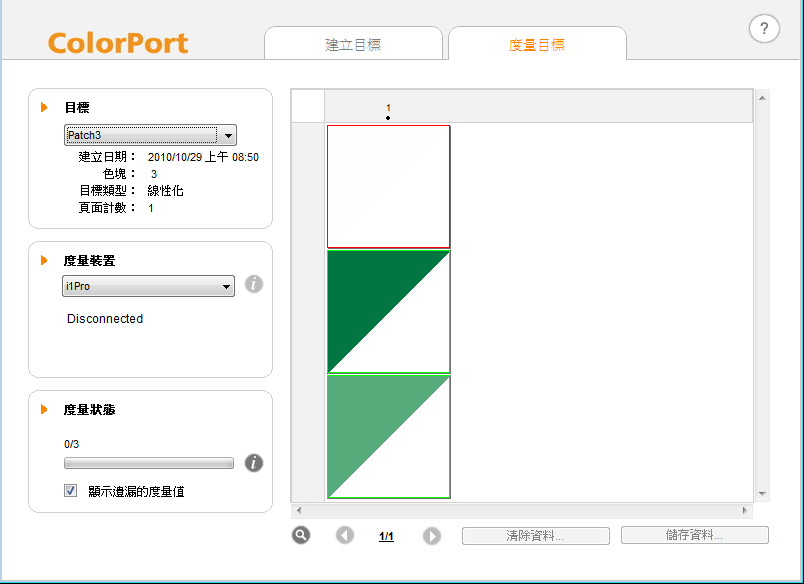The height and width of the screenshot is (584, 804).
Task: Go to next page arrow
Action: point(432,536)
